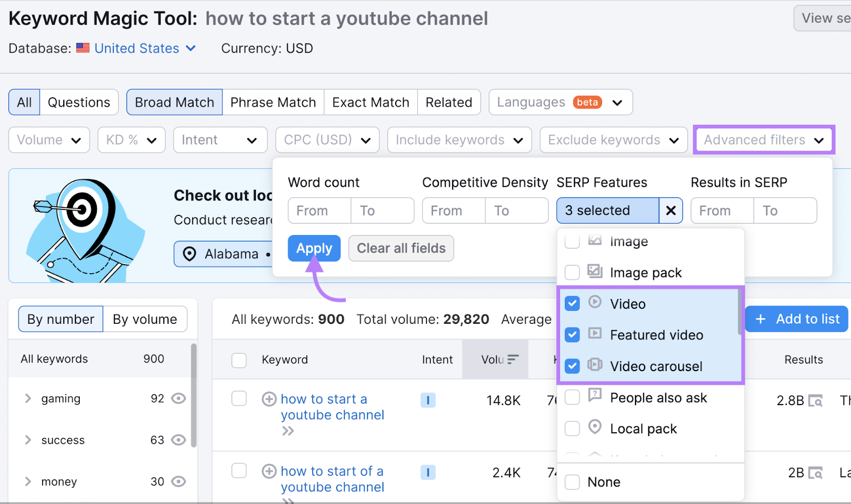Expand the success keyword group
The image size is (851, 504).
[28, 440]
